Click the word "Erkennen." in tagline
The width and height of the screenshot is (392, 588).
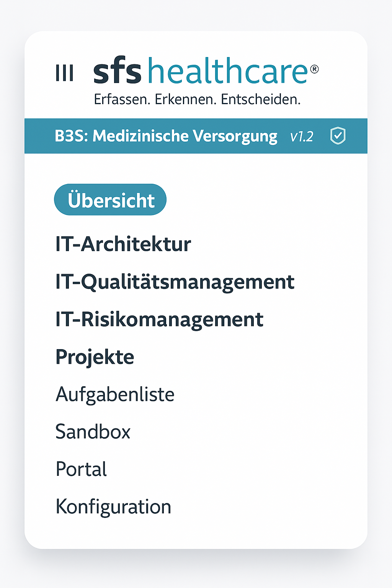pos(186,100)
